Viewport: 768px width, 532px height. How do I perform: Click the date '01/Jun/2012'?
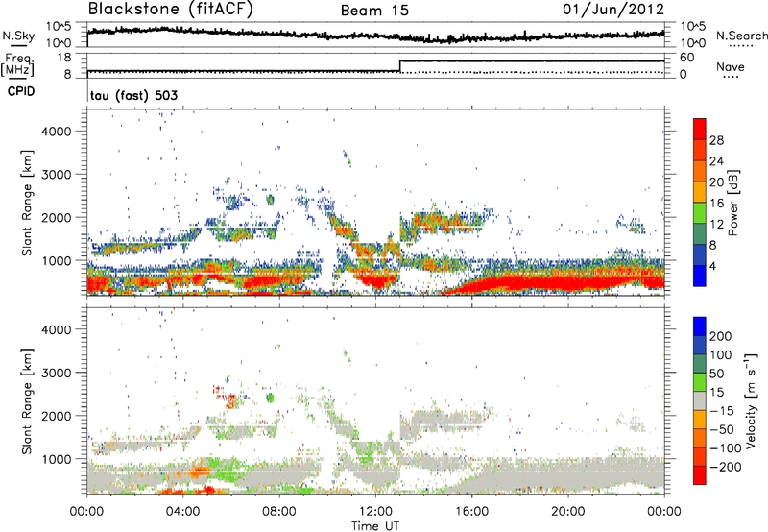[x=613, y=10]
